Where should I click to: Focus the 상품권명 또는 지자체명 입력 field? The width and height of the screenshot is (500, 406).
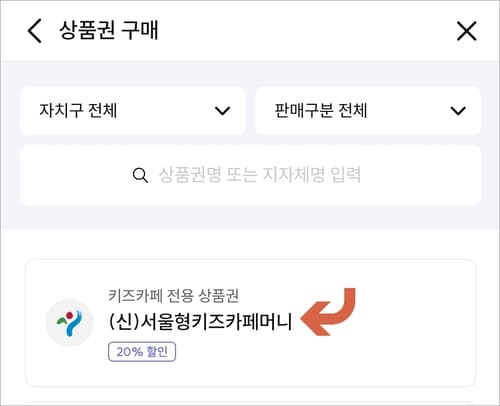click(250, 175)
